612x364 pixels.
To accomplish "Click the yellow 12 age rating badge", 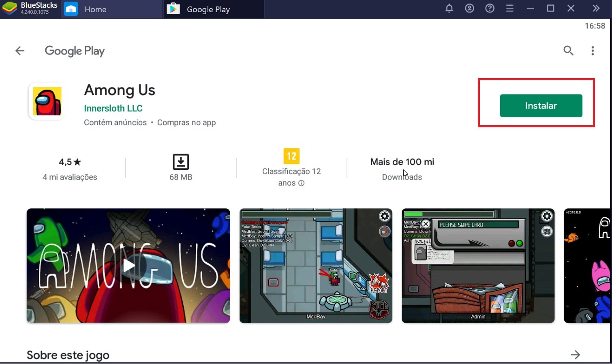I will tap(291, 156).
